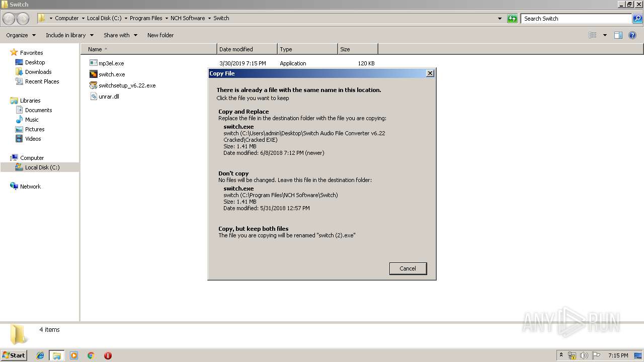Close the Copy File dialog
Viewport: 644px width, 362px height.
tap(430, 73)
